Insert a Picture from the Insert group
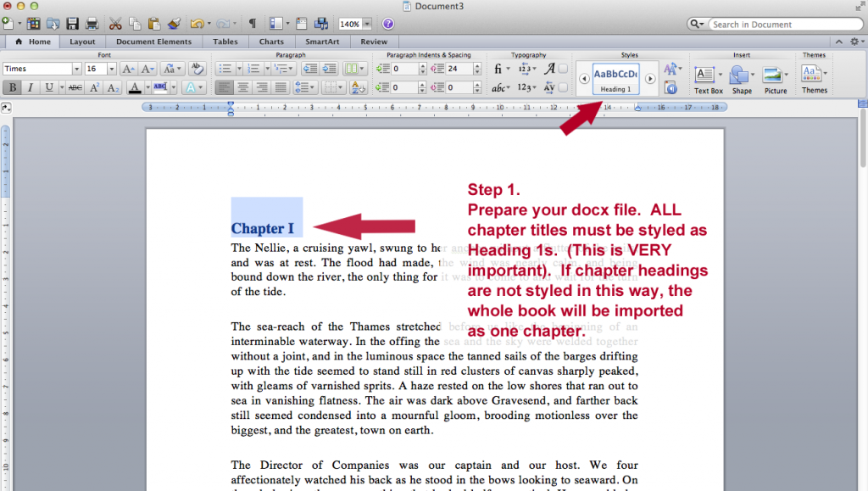Viewport: 868px width, 491px height. [773, 75]
